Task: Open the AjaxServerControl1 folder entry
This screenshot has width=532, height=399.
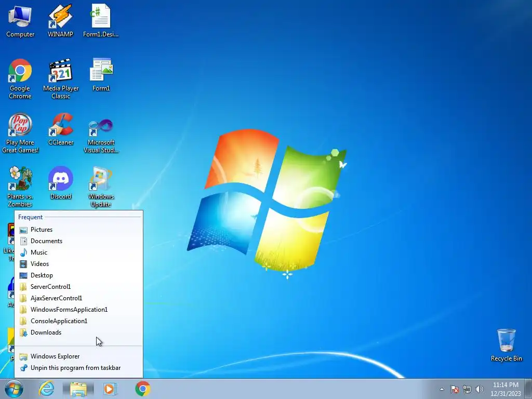Action: point(78,298)
